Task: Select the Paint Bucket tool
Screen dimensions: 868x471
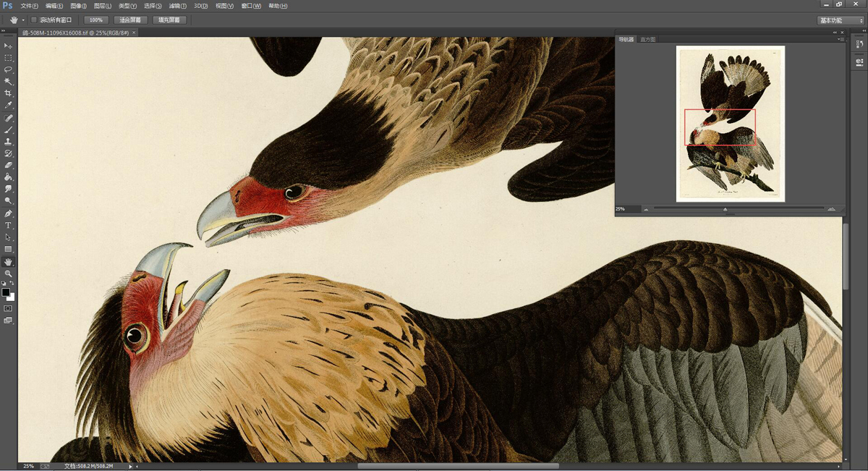Action: click(x=9, y=177)
